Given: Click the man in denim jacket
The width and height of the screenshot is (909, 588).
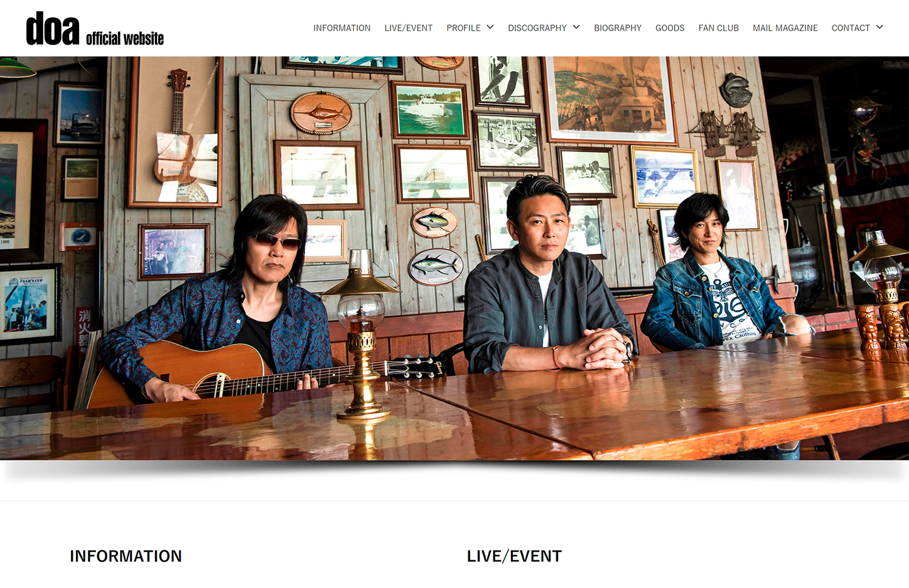Looking at the screenshot, I should coord(716,276).
